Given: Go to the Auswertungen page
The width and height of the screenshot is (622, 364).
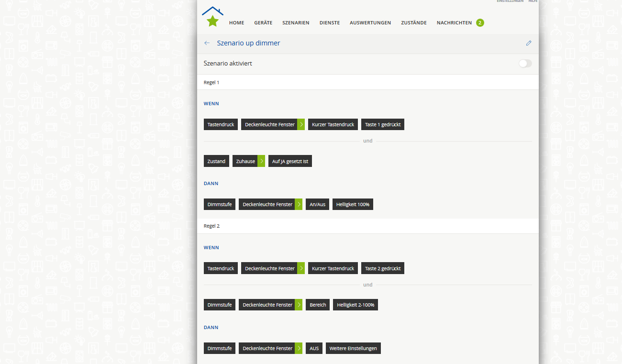Looking at the screenshot, I should click(370, 22).
